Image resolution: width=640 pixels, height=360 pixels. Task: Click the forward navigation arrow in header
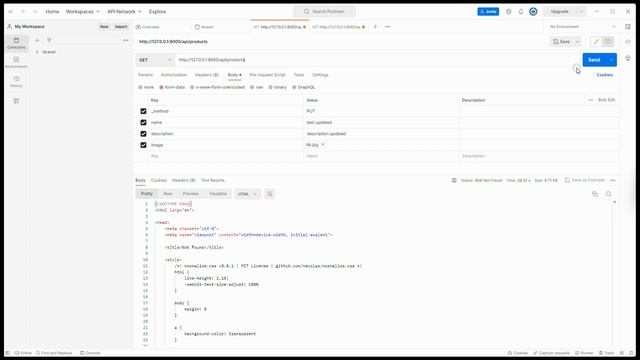tap(35, 12)
